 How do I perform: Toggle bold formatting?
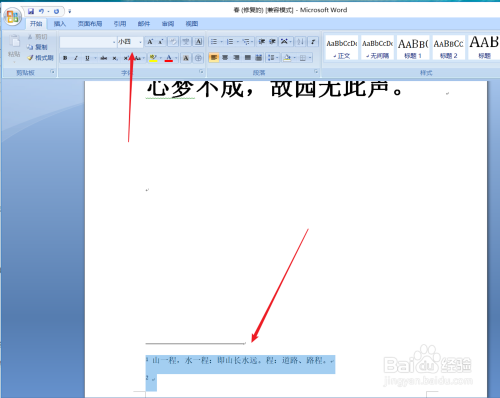tap(65, 58)
